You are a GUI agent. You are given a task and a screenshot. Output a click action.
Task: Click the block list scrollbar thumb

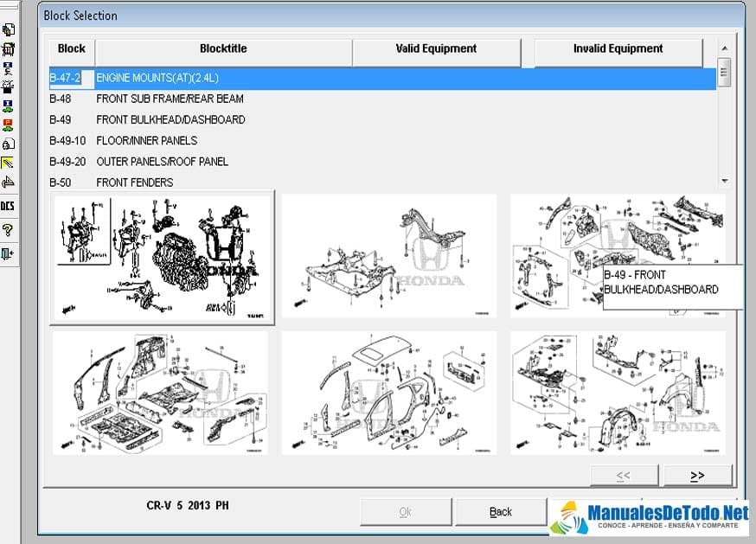[x=724, y=73]
